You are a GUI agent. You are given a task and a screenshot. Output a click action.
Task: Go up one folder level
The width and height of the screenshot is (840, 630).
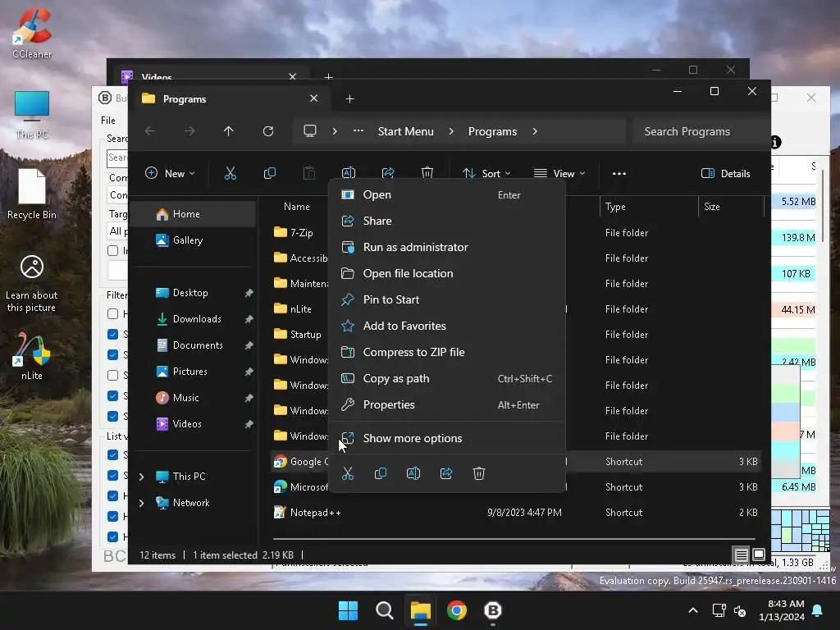pyautogui.click(x=229, y=131)
